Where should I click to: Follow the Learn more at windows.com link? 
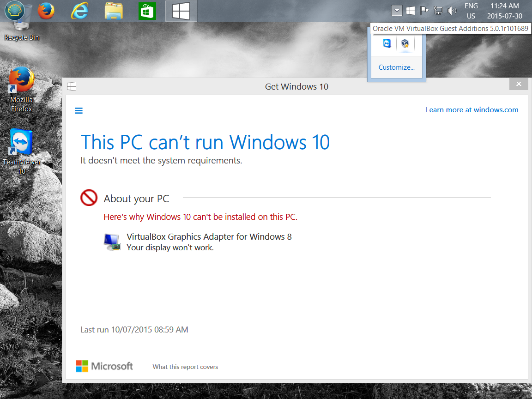(472, 109)
